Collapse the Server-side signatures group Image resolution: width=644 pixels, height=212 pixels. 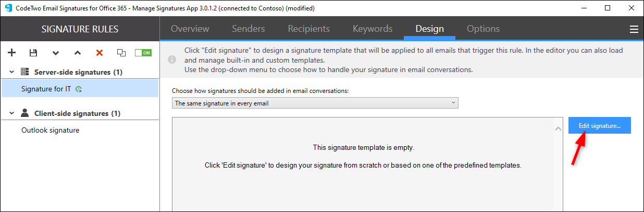[11, 72]
